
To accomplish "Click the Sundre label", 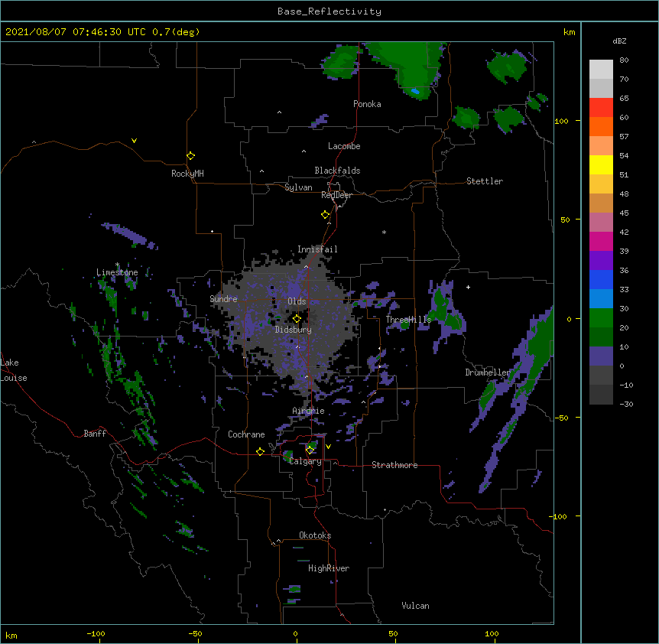I will click(223, 299).
